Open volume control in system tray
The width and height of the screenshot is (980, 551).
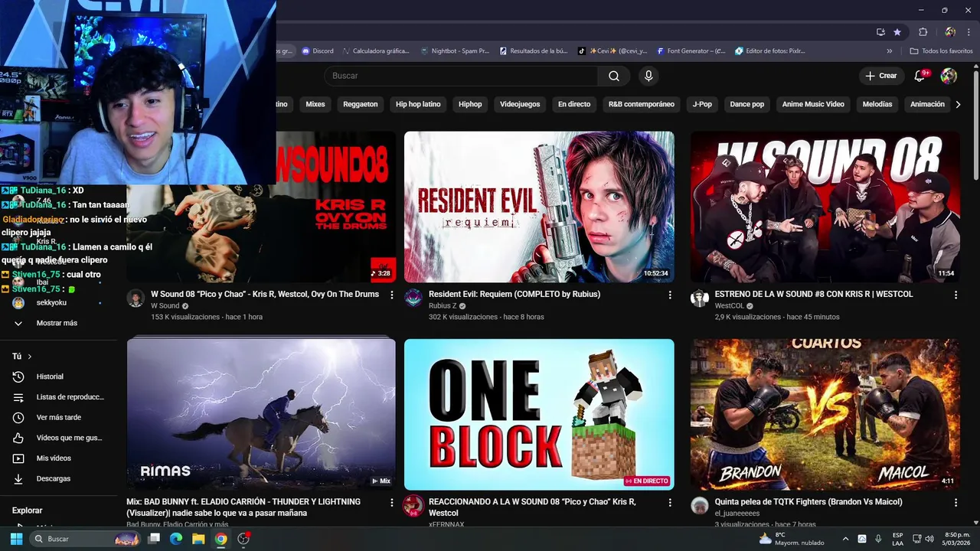[x=929, y=539]
